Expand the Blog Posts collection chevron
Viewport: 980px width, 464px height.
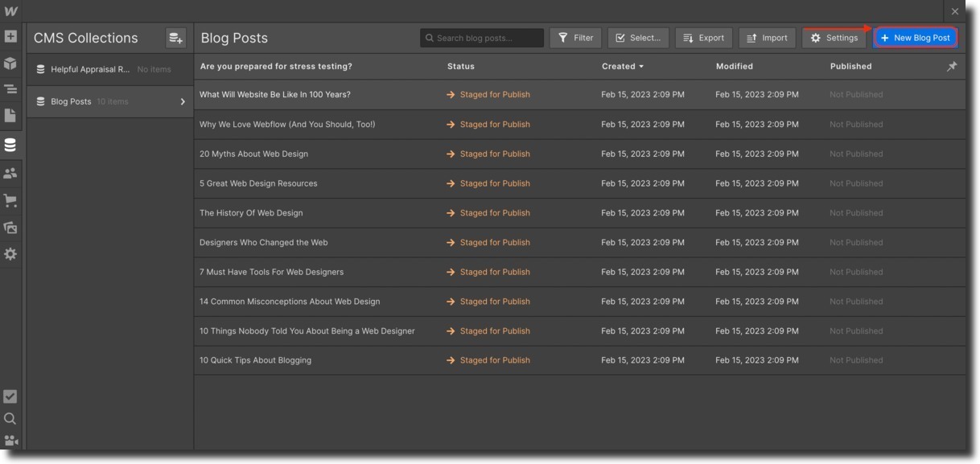coord(183,102)
